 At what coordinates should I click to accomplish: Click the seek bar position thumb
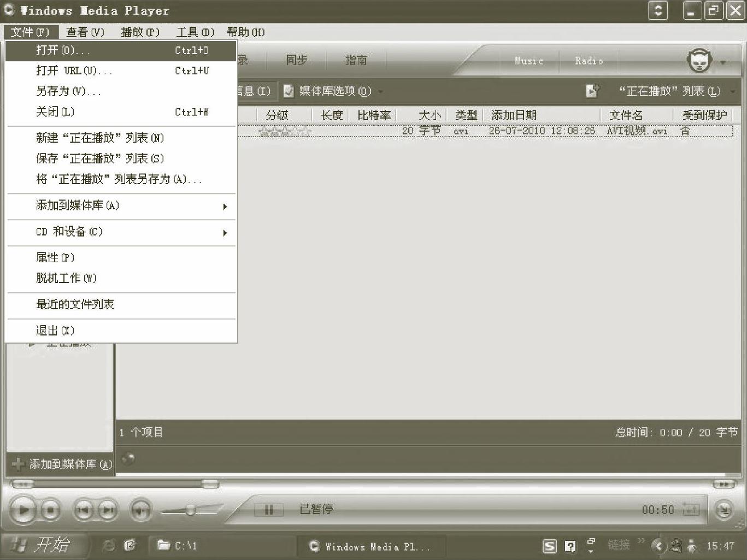(x=210, y=484)
